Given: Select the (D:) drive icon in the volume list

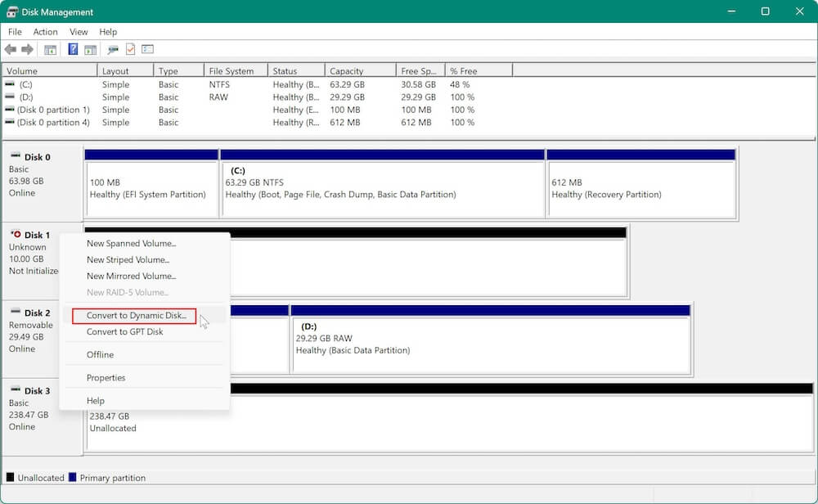Looking at the screenshot, I should pyautogui.click(x=10, y=97).
